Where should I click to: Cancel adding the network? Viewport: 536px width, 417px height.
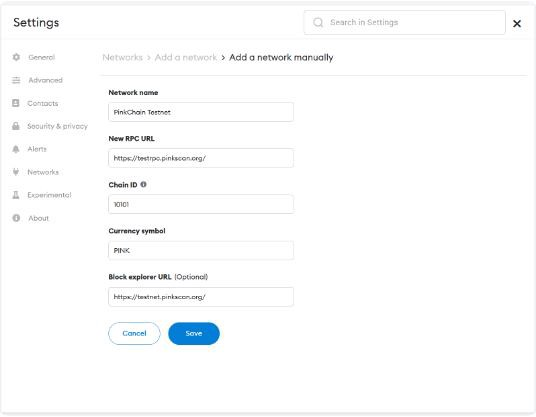coord(134,334)
